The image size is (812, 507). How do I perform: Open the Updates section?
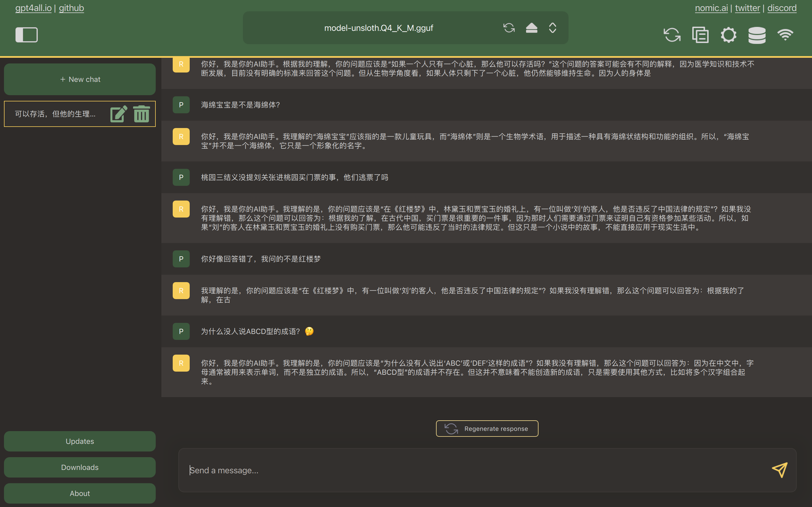pos(80,441)
